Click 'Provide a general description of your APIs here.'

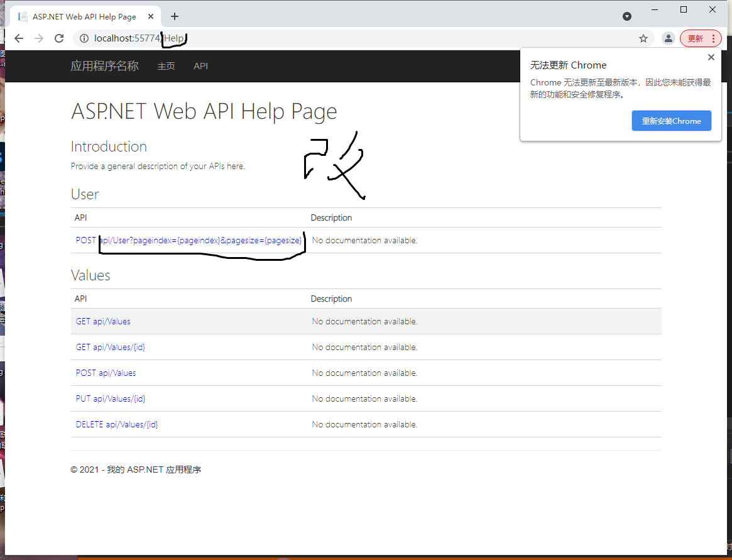click(158, 167)
